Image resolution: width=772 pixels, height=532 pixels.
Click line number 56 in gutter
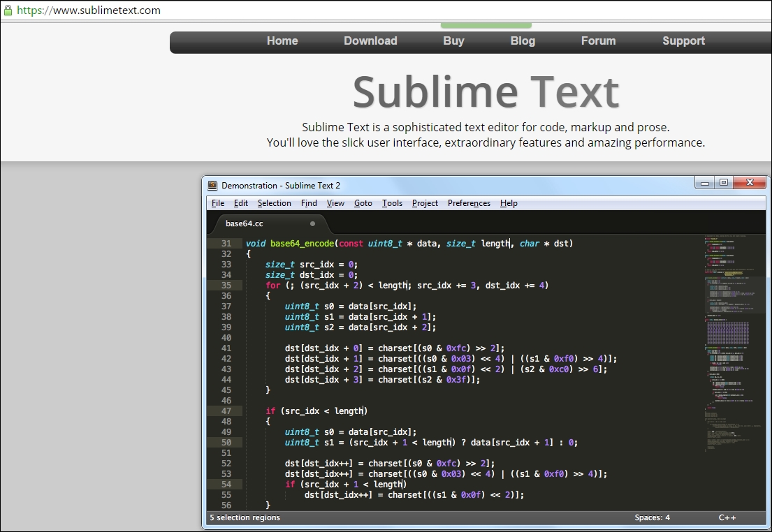click(226, 505)
